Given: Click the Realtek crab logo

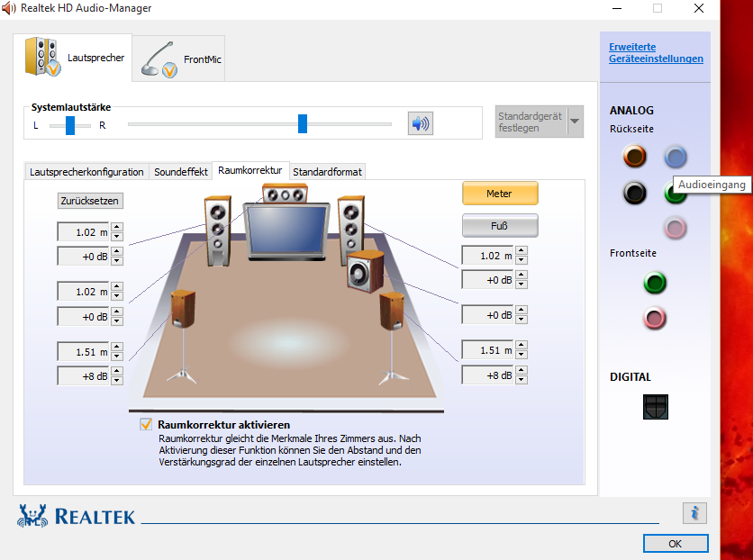Looking at the screenshot, I should pyautogui.click(x=32, y=516).
